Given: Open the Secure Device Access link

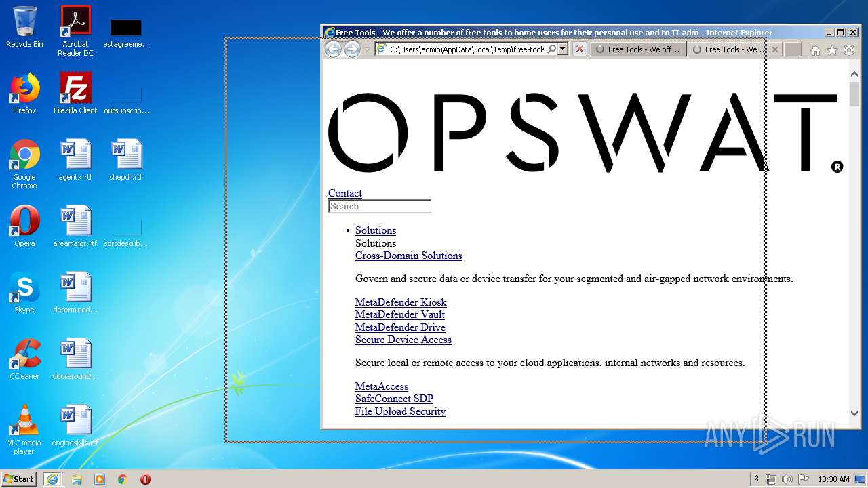Looking at the screenshot, I should [x=403, y=340].
